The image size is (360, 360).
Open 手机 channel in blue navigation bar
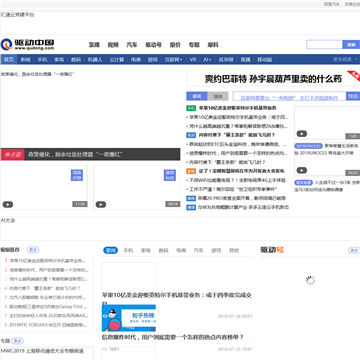pyautogui.click(x=42, y=60)
